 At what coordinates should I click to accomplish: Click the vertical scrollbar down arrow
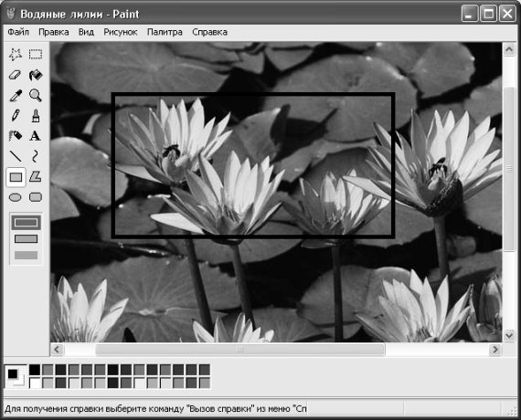509,335
